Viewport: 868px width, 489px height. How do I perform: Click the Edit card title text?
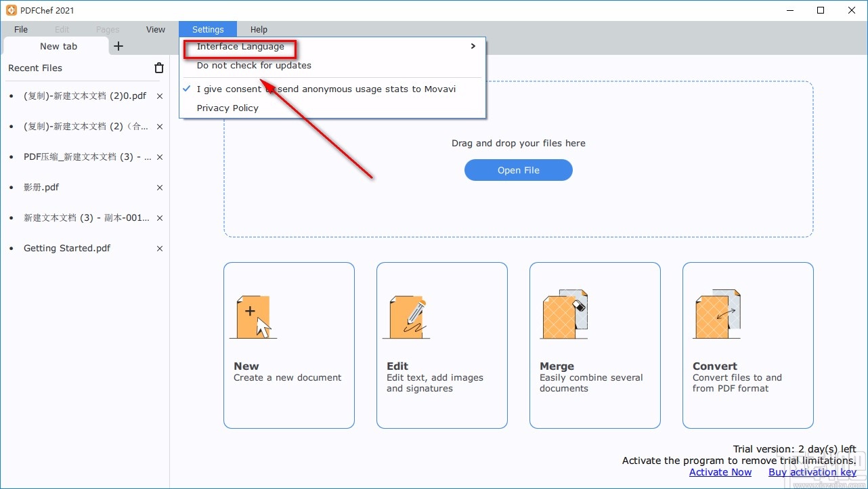(x=397, y=366)
